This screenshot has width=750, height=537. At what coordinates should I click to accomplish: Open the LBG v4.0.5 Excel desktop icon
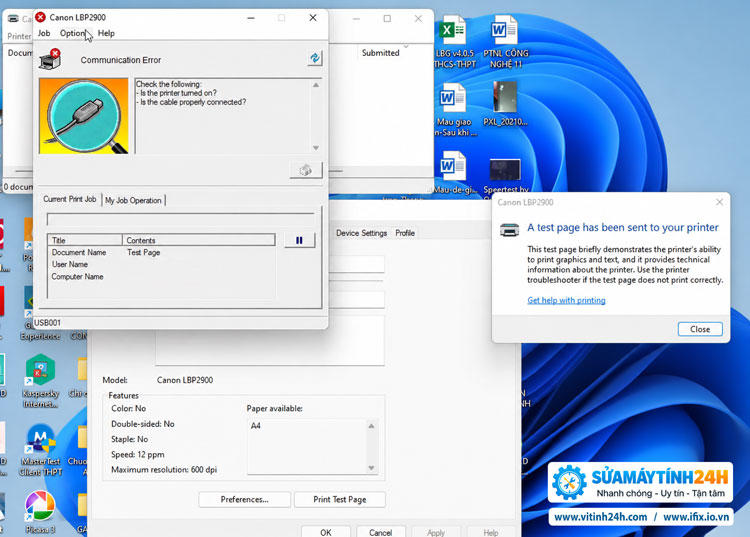point(454,42)
